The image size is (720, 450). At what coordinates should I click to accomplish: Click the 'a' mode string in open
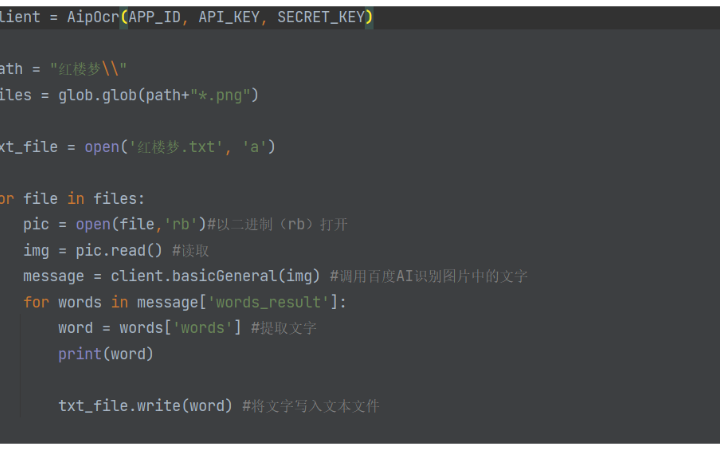pos(254,147)
